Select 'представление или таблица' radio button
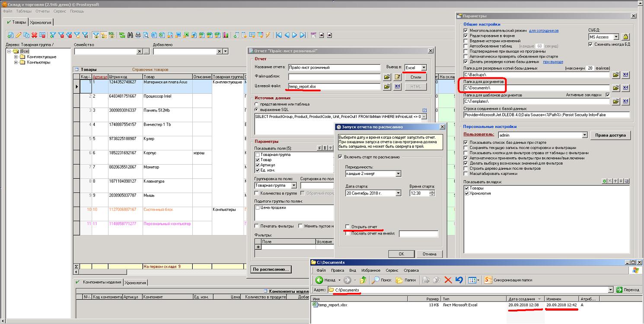Viewport: 644px width, 324px height. 257,104
